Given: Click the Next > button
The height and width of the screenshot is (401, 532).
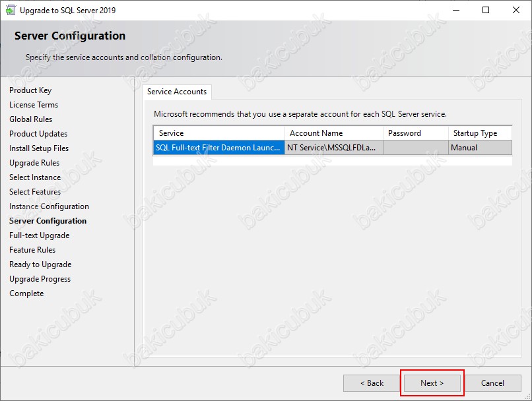Looking at the screenshot, I should coord(432,383).
